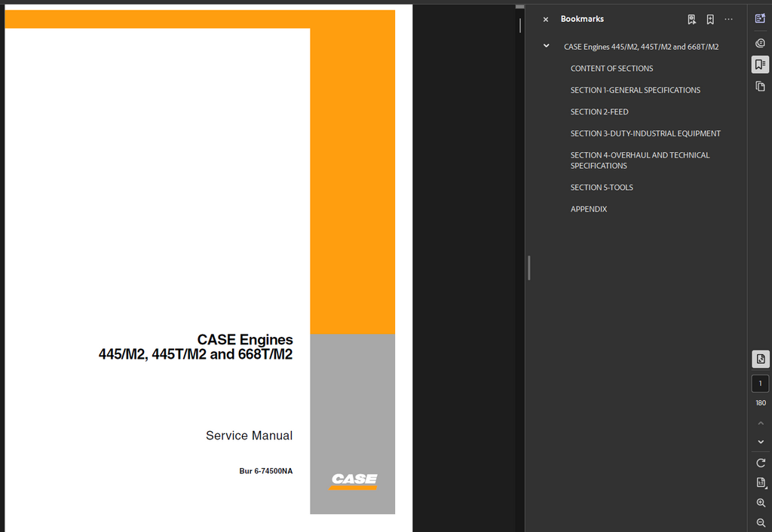Select SECTION 4-OVERHAUL AND TECHNICAL SPECIFICATIONS bookmark
Viewport: 772px width, 532px height.
click(x=640, y=161)
